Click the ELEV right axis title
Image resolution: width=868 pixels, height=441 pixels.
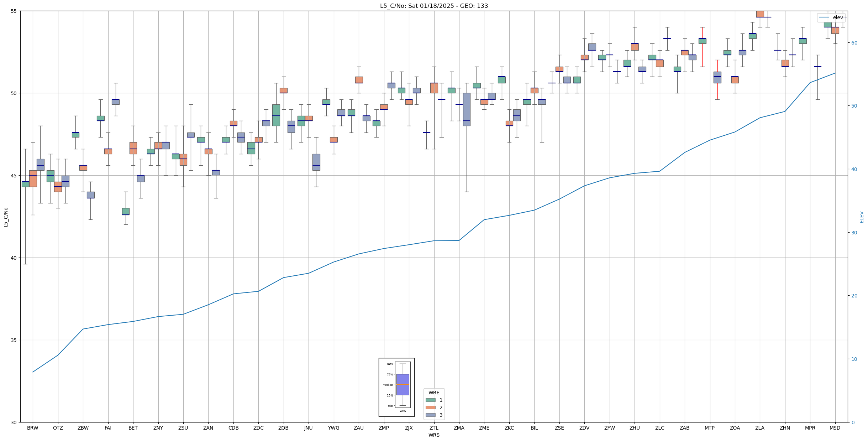(862, 217)
